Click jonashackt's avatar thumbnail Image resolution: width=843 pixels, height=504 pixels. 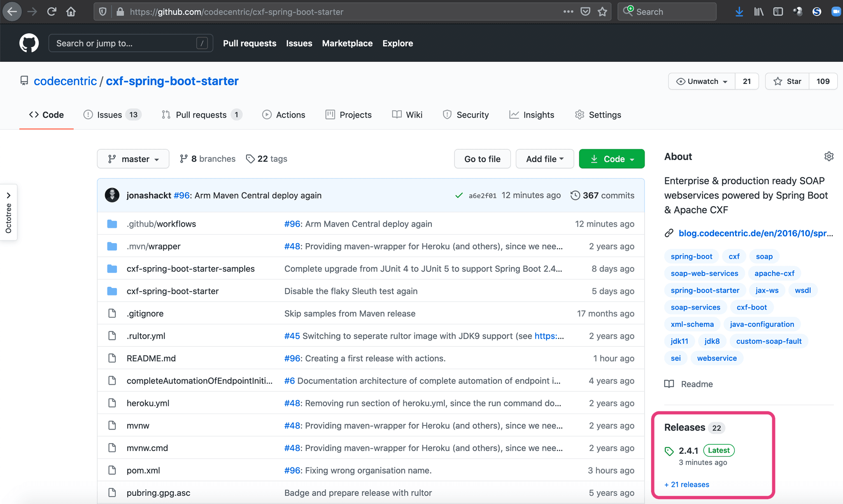point(112,195)
